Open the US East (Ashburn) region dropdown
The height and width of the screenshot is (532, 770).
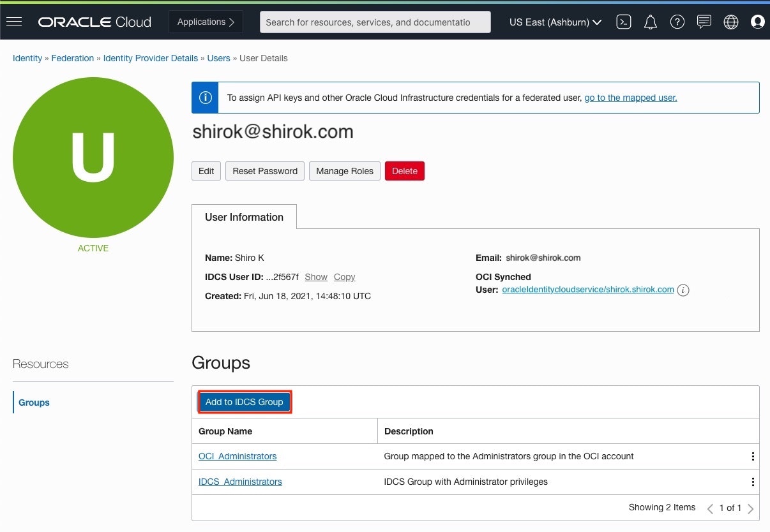coord(555,22)
